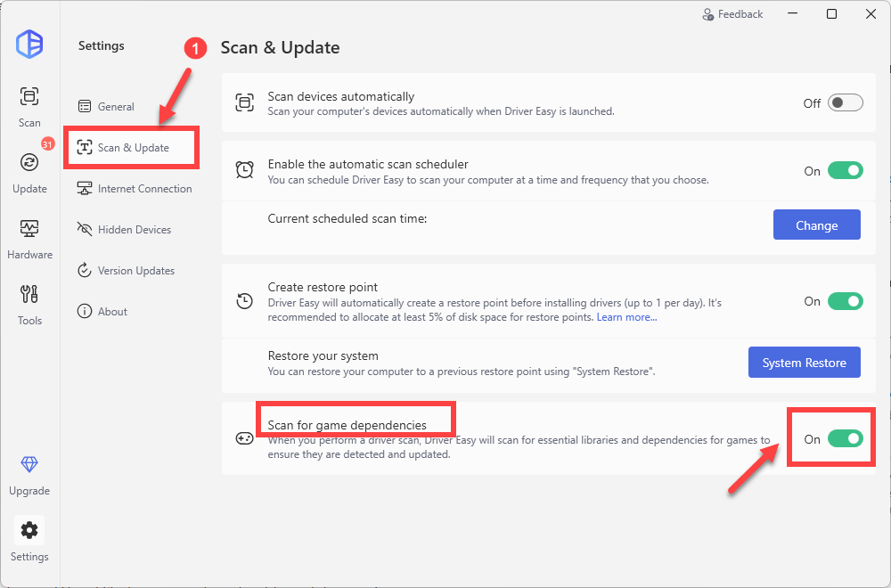
Task: Open General settings tab
Action: point(115,107)
